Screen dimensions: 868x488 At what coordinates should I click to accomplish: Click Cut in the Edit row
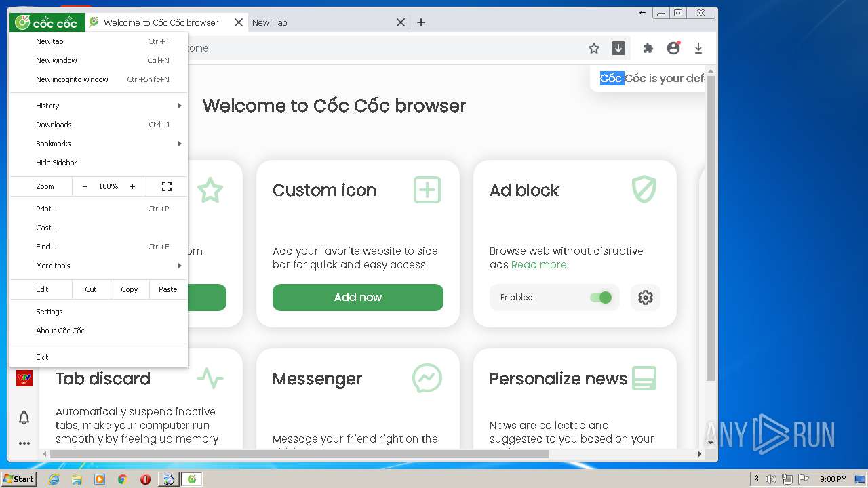[x=91, y=289]
